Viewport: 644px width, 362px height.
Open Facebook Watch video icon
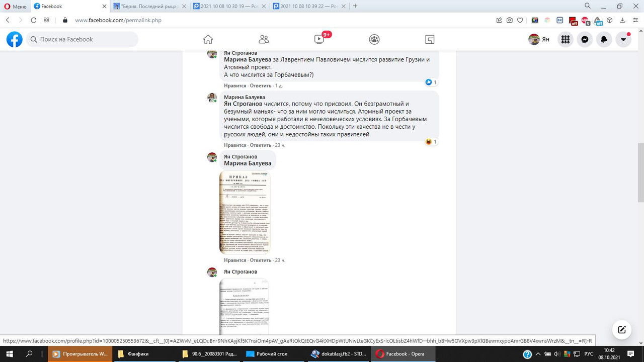[319, 39]
